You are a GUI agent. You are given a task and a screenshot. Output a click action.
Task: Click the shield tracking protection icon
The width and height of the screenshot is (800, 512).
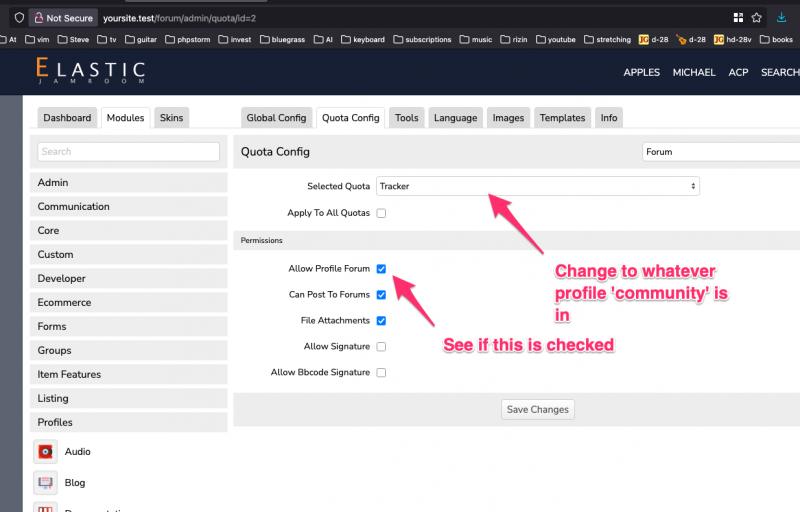(19, 18)
